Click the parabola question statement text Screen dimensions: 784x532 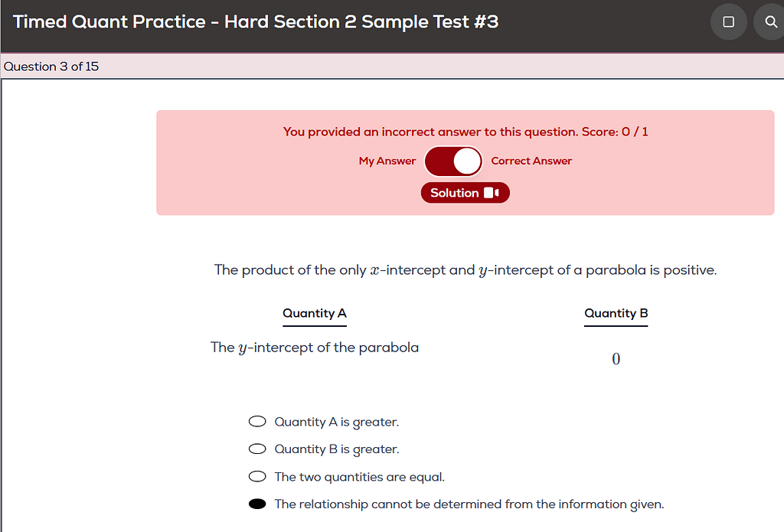point(465,269)
